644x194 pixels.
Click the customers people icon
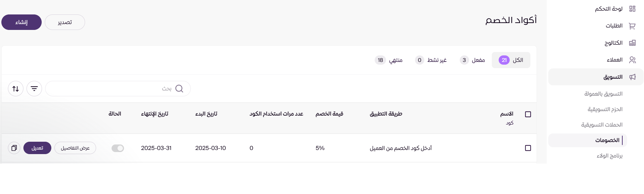coord(632,60)
